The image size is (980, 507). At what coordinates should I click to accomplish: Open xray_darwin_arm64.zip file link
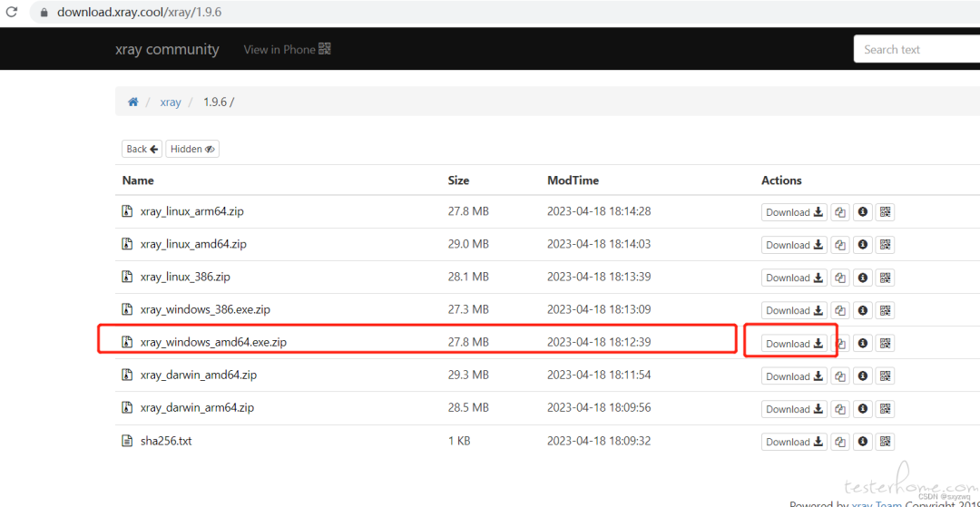197,408
